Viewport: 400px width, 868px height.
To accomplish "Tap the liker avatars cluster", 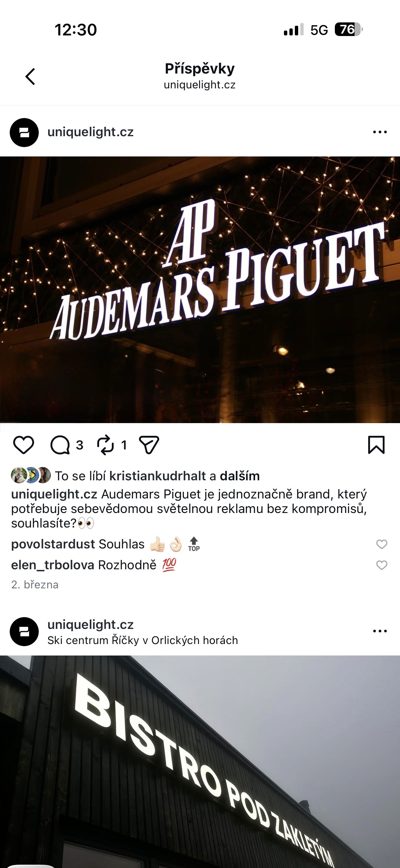I will pos(31,475).
